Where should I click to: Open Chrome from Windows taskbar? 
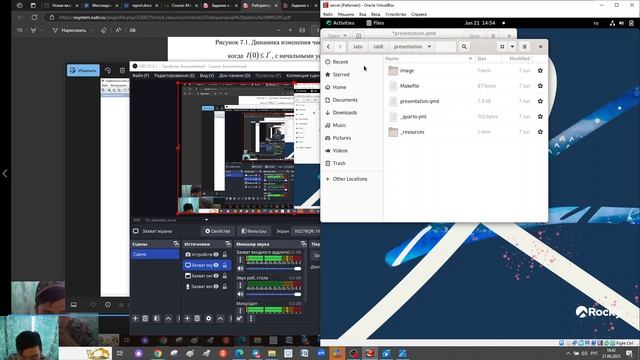158,353
